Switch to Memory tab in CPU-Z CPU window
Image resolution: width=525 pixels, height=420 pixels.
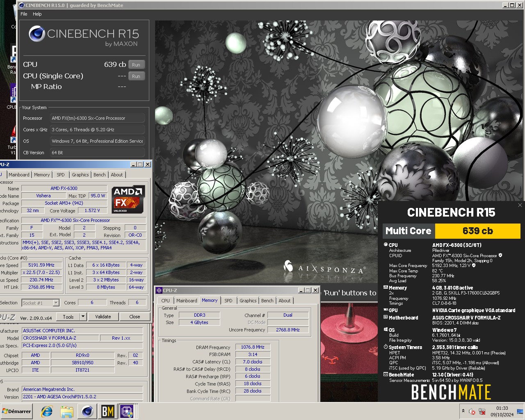coord(42,175)
